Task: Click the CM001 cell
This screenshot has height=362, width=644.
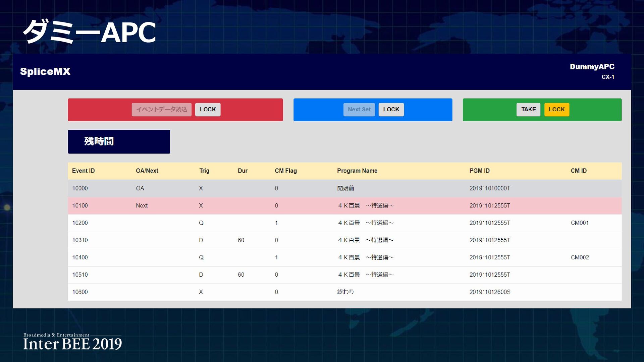Action: (x=580, y=223)
